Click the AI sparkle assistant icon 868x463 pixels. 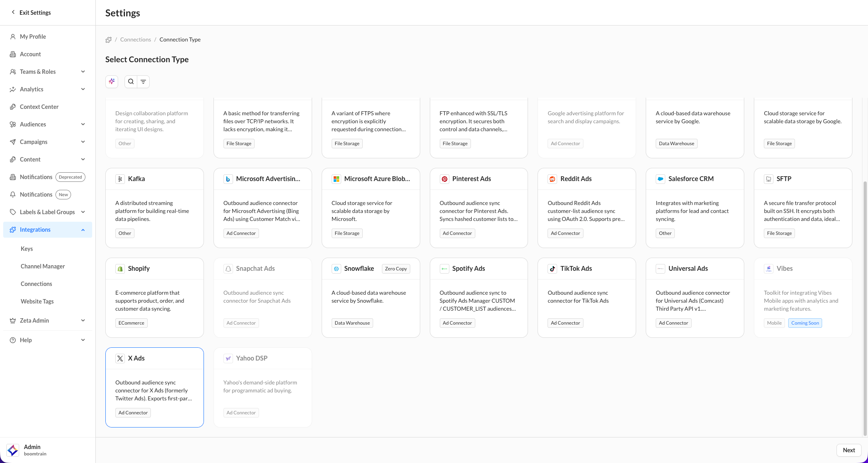point(112,81)
